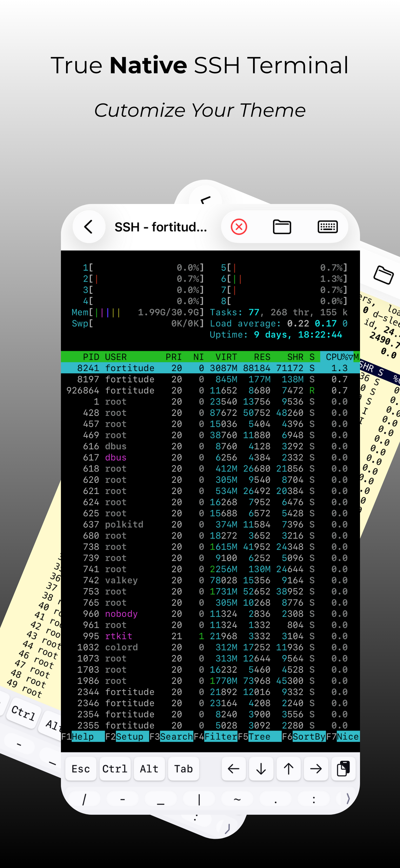Select process row PID 1986
Image resolution: width=400 pixels, height=868 pixels.
point(210,681)
